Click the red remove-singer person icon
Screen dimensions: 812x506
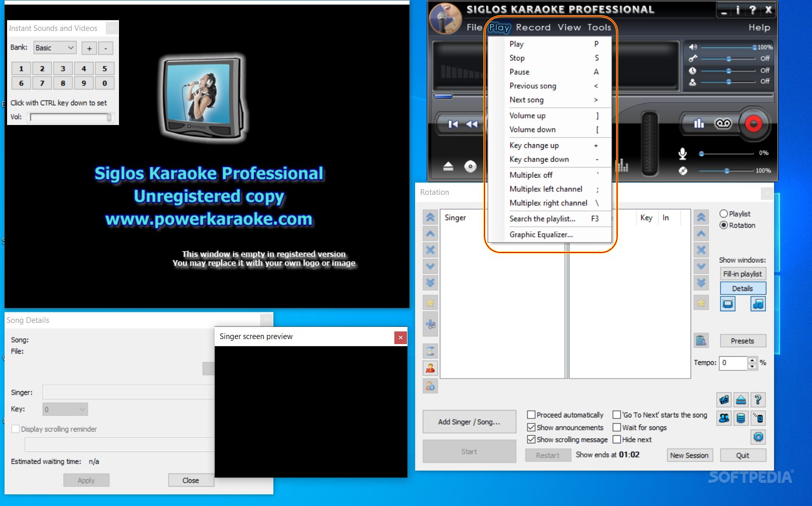point(430,368)
